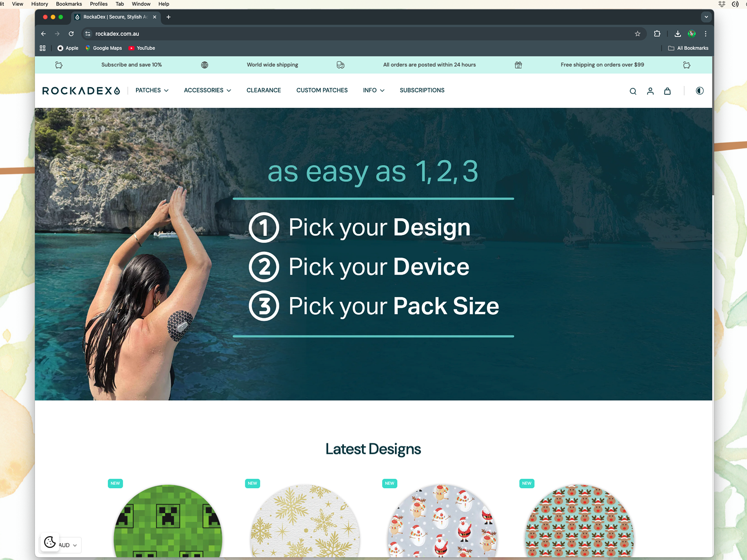Expand the Accessories dropdown
Image resolution: width=747 pixels, height=560 pixels.
click(207, 90)
